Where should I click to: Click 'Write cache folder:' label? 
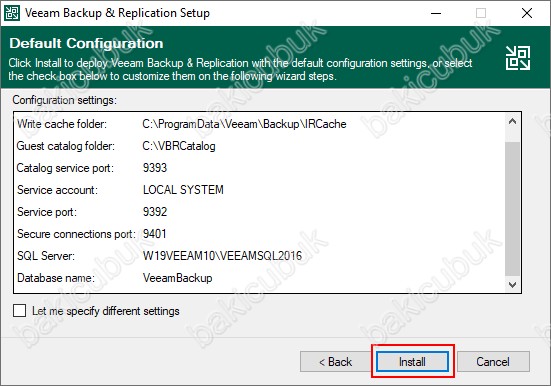pos(62,124)
